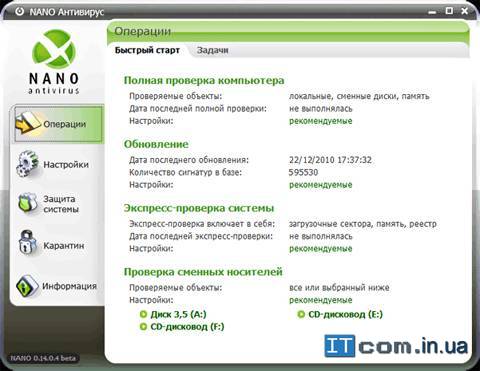Open рекомендуемые settings for removable media
480x371 pixels.
[x=320, y=300]
